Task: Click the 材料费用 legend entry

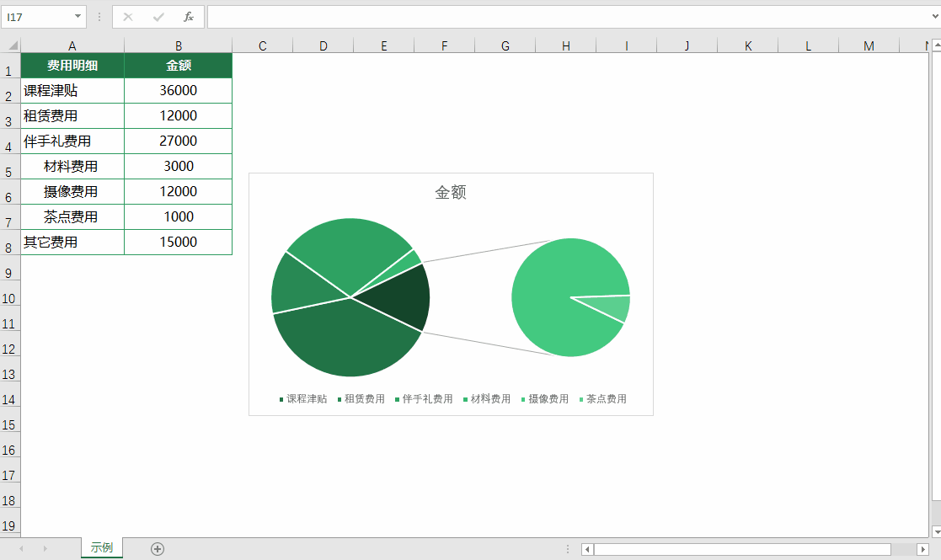Action: [x=487, y=398]
